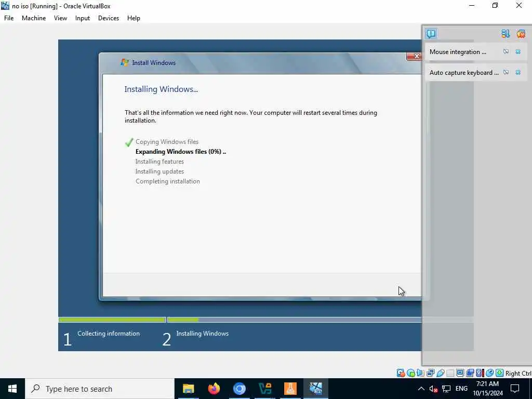Image resolution: width=532 pixels, height=399 pixels.
Task: Click the Install Windows title bar logo
Action: click(125, 62)
